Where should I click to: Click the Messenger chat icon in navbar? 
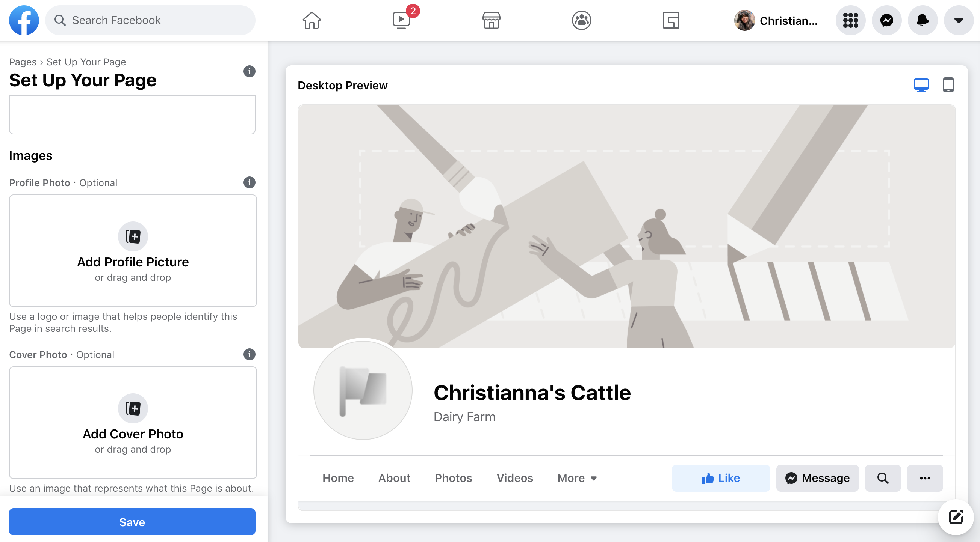coord(887,20)
